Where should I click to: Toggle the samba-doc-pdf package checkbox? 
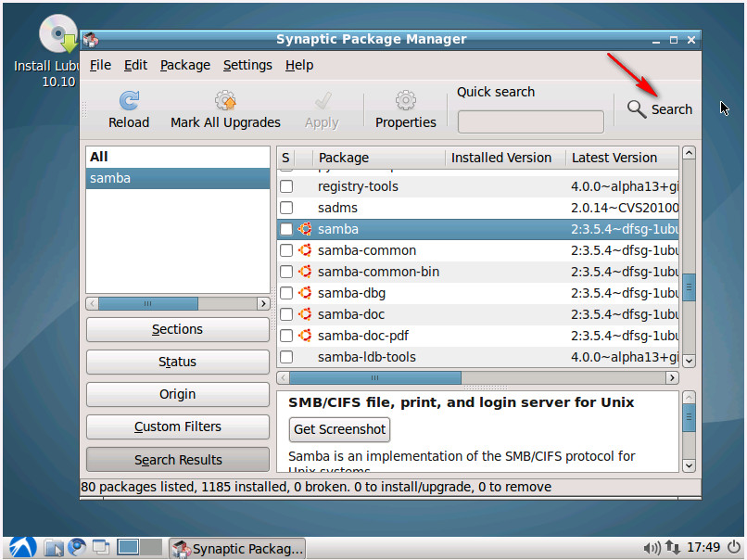click(x=286, y=336)
